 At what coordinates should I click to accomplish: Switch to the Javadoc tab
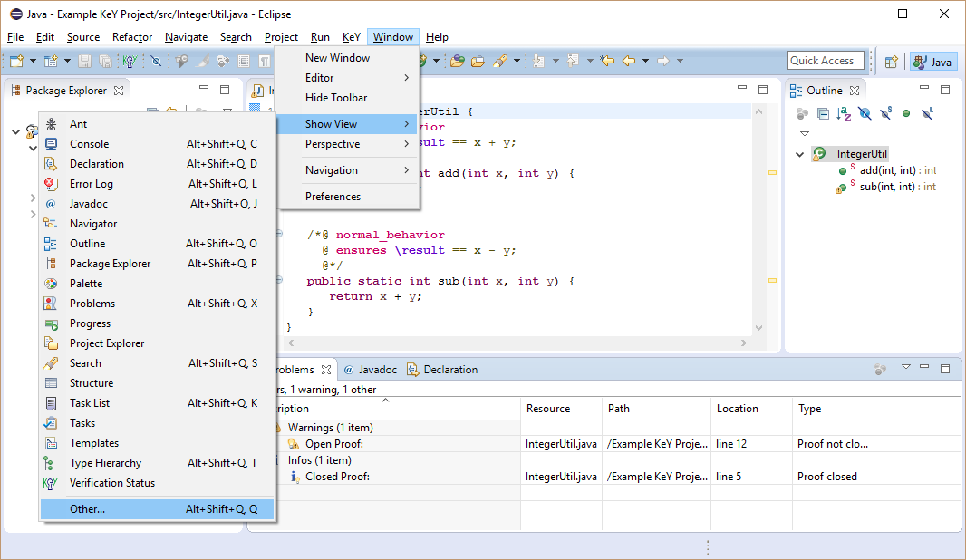(371, 370)
